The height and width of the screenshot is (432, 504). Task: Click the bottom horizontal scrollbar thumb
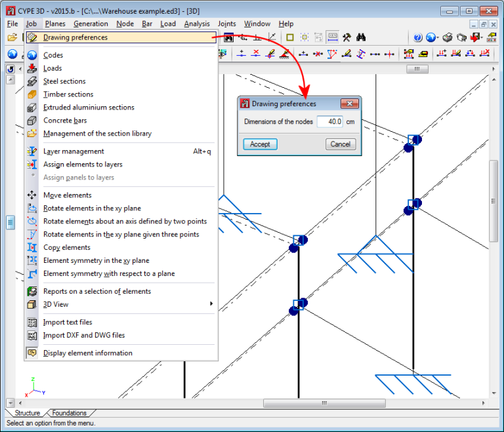click(x=323, y=403)
